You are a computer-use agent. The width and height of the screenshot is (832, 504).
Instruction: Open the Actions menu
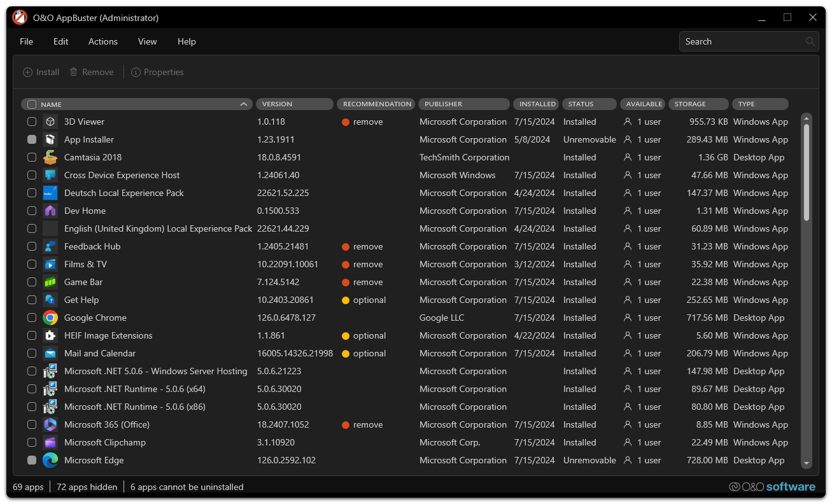[102, 41]
